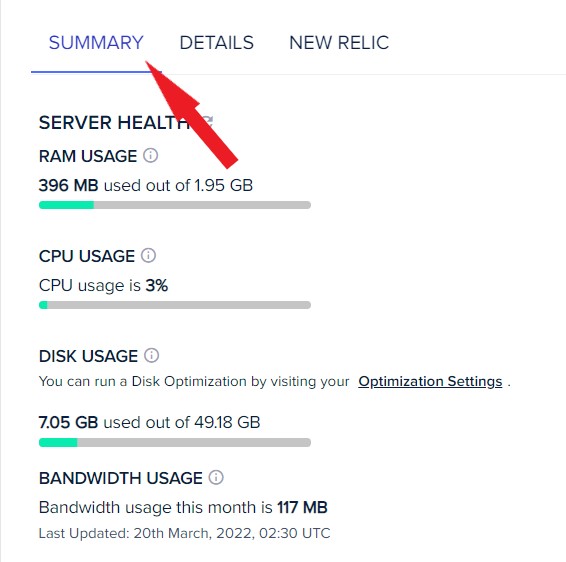The height and width of the screenshot is (562, 566).
Task: Select the 396 MB RAM usage text
Action: coord(69,186)
